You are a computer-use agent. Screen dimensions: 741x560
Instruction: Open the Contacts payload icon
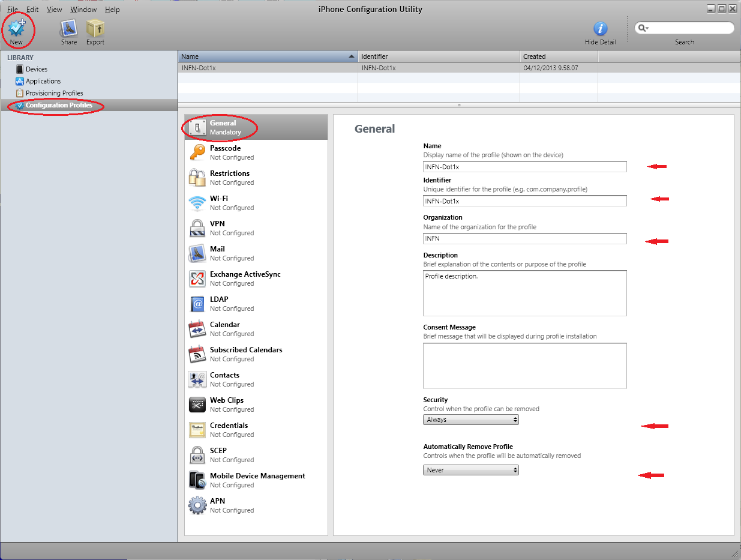197,379
